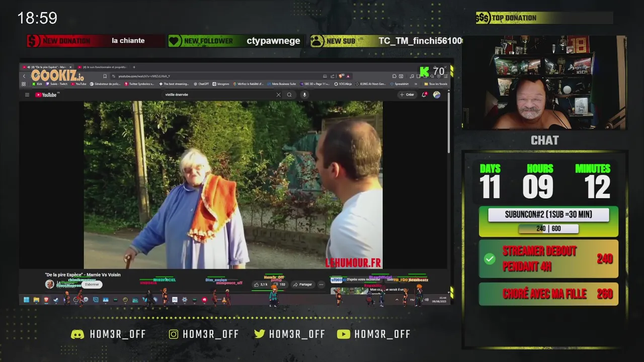This screenshot has height=362, width=644.
Task: Expand bookmarks overflow chevron
Action: [x=416, y=84]
